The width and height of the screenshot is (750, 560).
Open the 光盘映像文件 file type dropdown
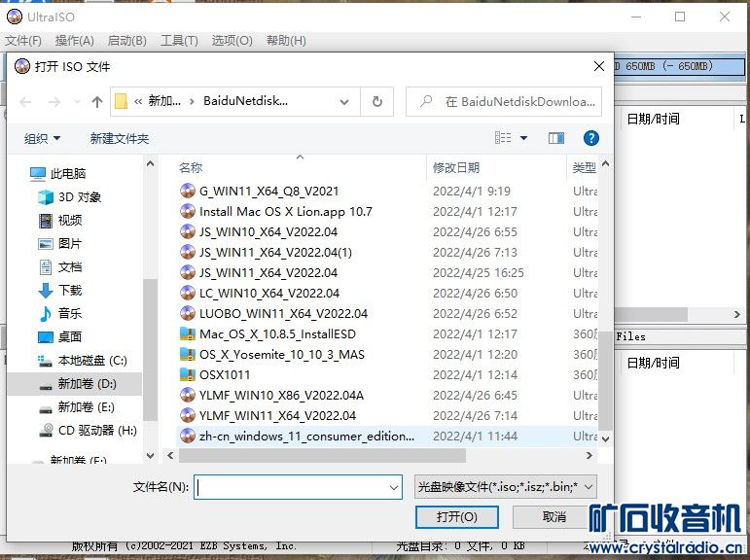506,487
